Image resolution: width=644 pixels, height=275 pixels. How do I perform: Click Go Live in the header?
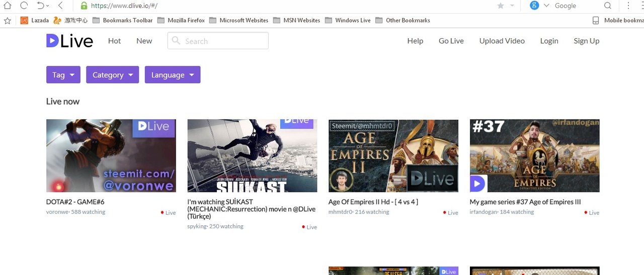(451, 41)
